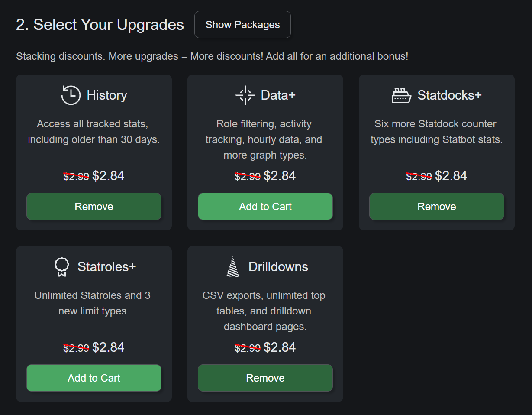Click the "History" card title
The height and width of the screenshot is (415, 532).
[107, 95]
